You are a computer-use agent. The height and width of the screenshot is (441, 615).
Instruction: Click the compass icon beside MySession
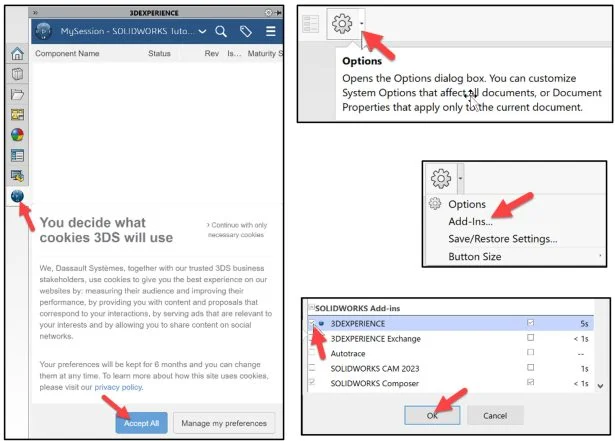44,31
